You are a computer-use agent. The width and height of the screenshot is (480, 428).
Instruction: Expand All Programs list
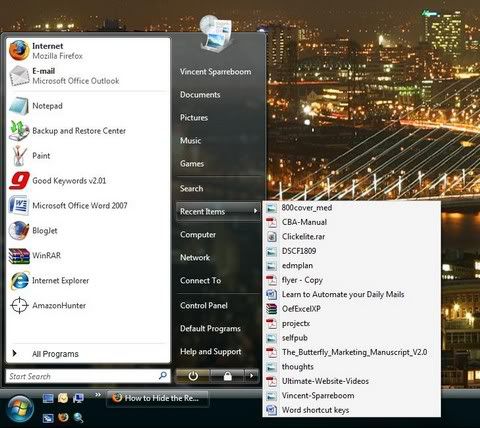click(x=88, y=354)
